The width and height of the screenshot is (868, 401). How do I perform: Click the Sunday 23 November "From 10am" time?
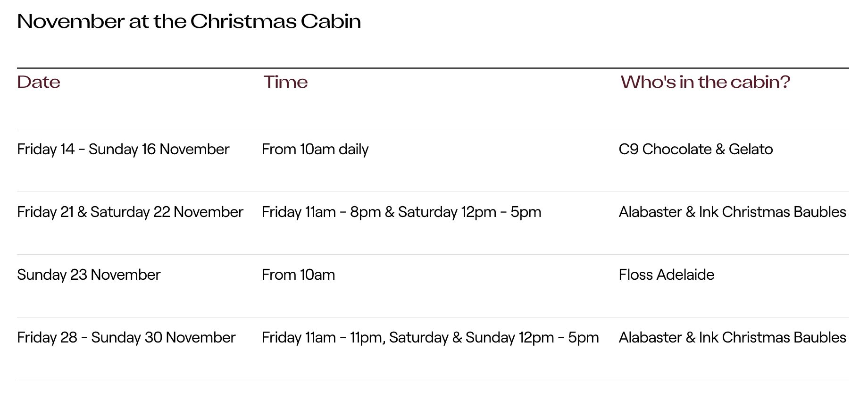click(298, 275)
